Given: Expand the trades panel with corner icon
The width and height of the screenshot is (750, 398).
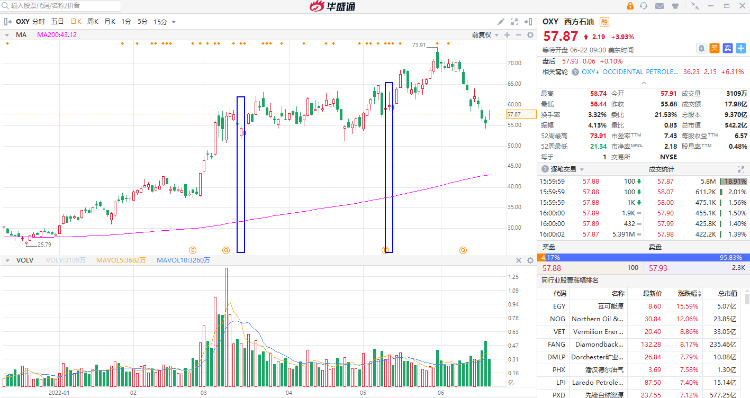Looking at the screenshot, I should pos(741,169).
